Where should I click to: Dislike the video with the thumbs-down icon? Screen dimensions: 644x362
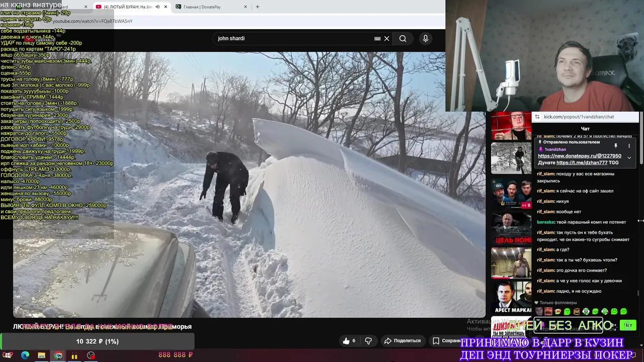tap(368, 341)
